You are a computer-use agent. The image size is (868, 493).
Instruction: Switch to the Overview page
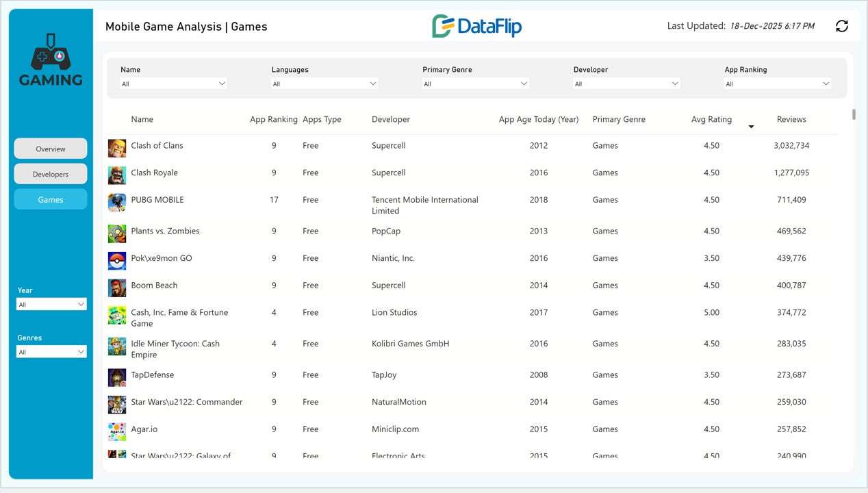pos(51,149)
